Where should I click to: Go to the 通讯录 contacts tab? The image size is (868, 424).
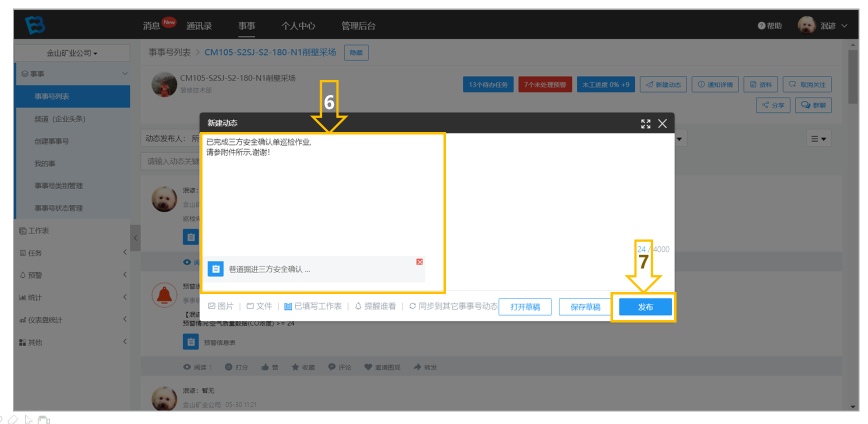[x=199, y=25]
